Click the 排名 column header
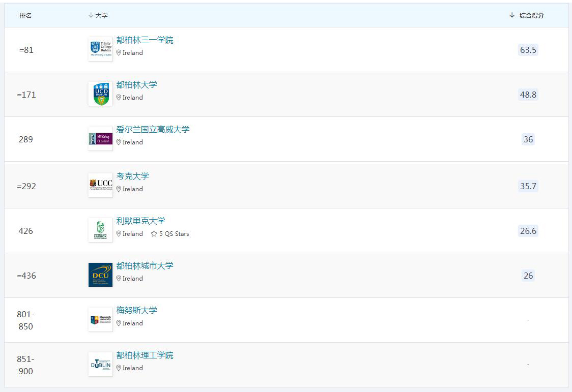Screen dimensions: 572x392 point(25,16)
